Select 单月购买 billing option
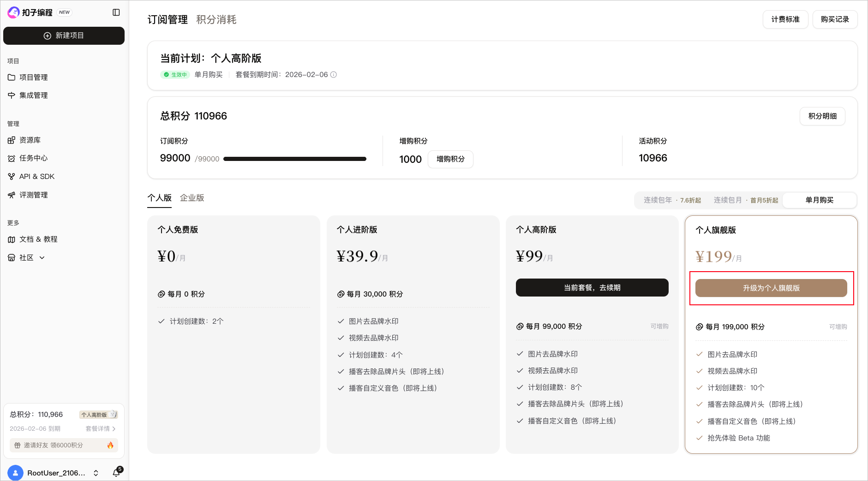The width and height of the screenshot is (868, 481). [x=819, y=200]
